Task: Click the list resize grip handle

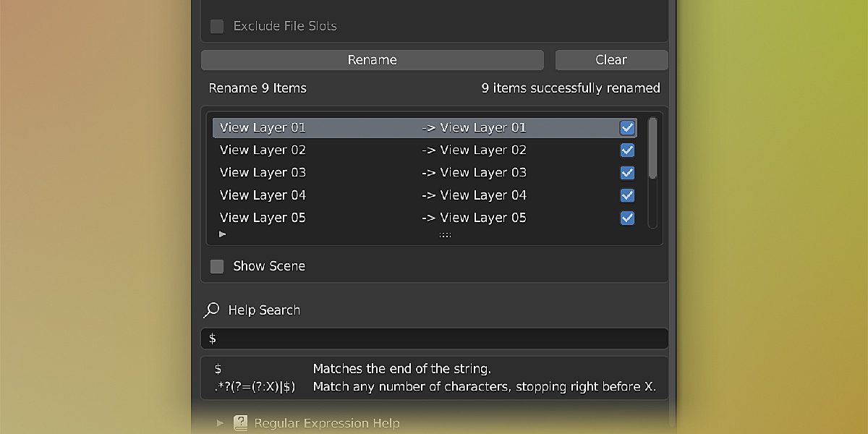Action: 445,235
